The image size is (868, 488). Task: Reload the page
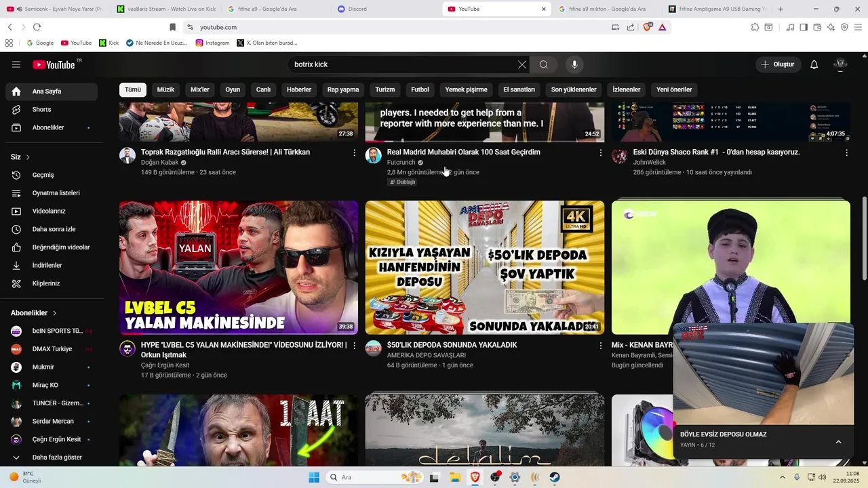click(37, 27)
